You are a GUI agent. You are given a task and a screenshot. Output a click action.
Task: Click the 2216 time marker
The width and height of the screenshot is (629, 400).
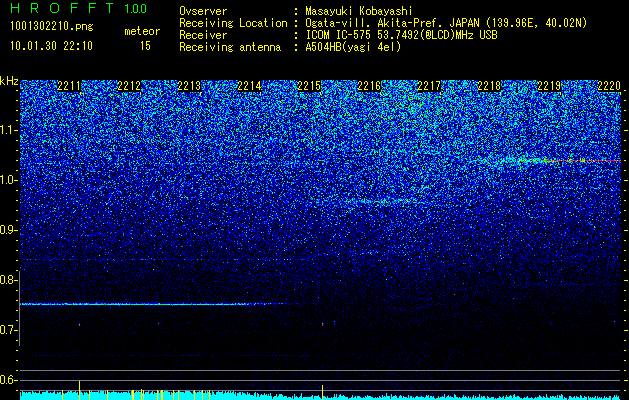coord(369,86)
